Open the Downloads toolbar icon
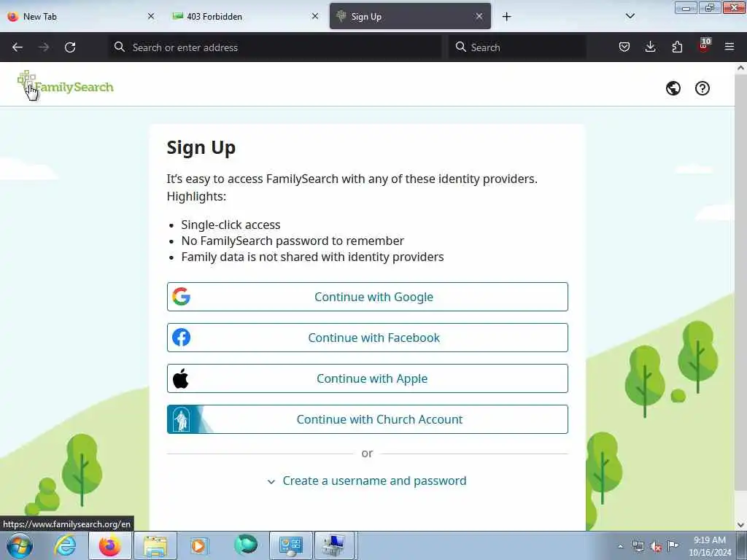The height and width of the screenshot is (560, 747). click(650, 47)
